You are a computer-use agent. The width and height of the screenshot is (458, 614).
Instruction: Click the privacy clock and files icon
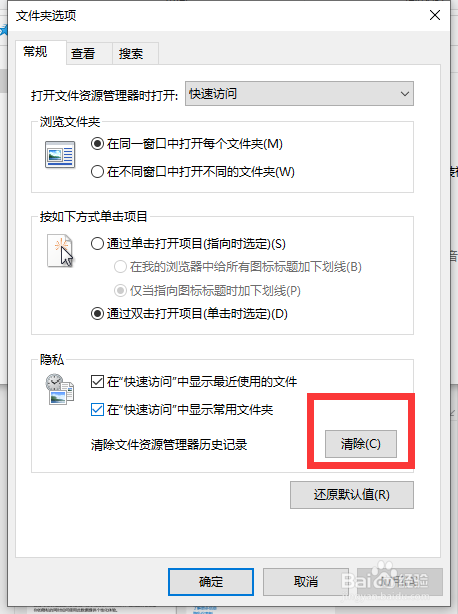click(60, 389)
